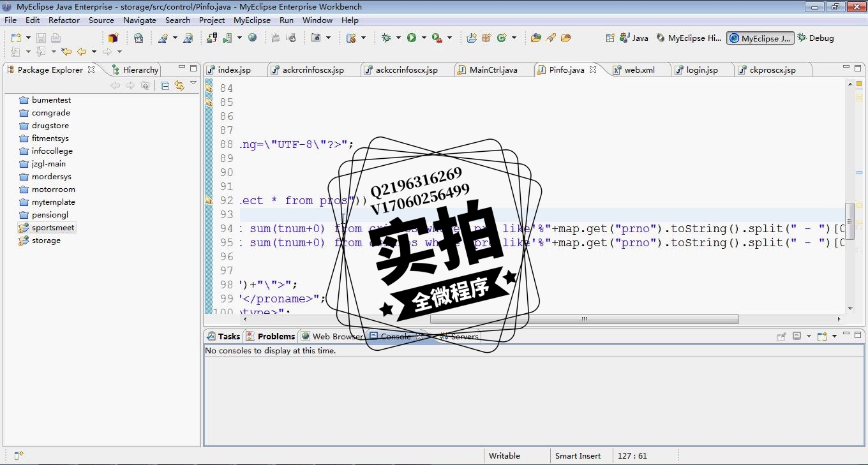Click the camera capture toolbar icon
This screenshot has width=868, height=465.
pos(316,38)
